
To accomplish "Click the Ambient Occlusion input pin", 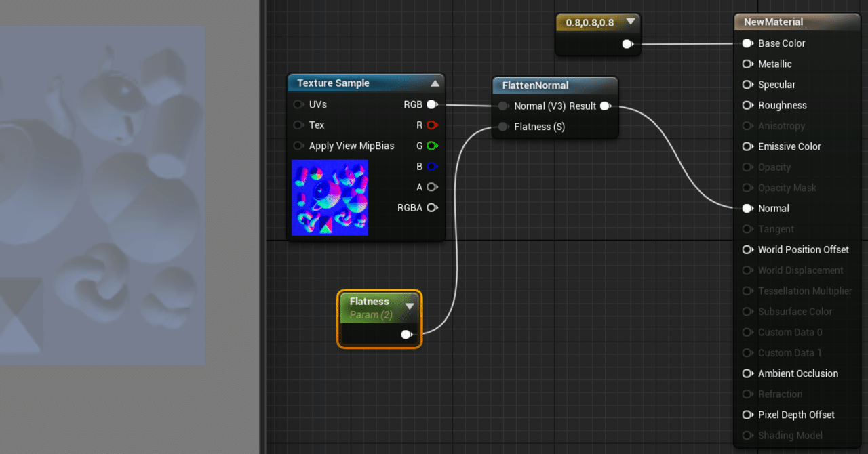I will coord(748,373).
